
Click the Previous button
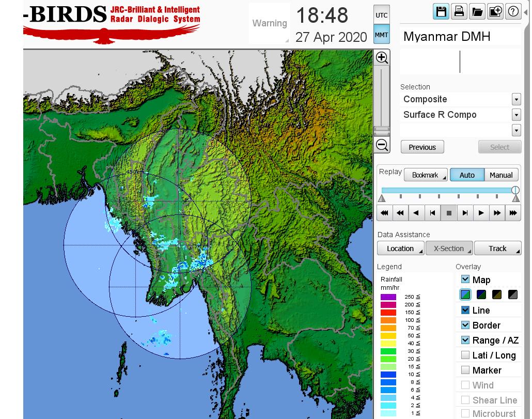point(422,147)
